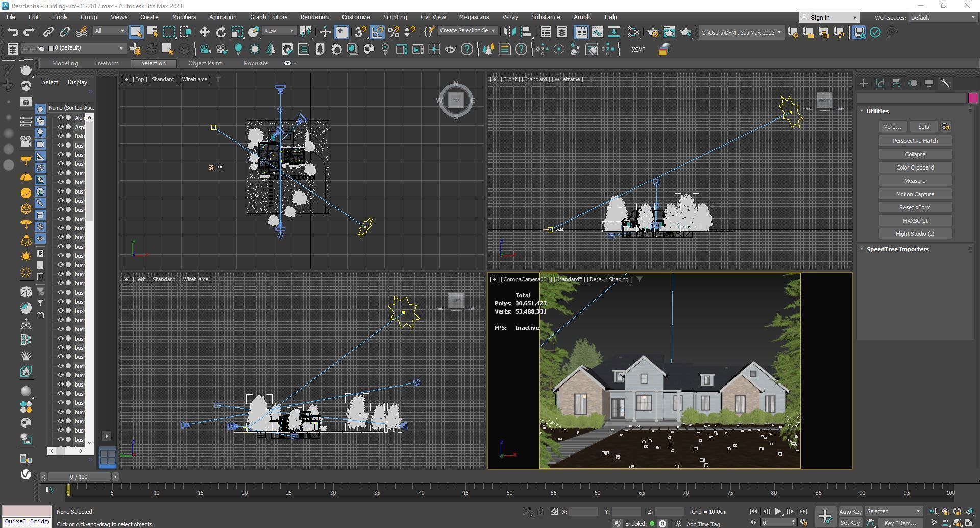Open the Key Filters... button
Viewport: 980px width, 528px height.
(x=900, y=523)
